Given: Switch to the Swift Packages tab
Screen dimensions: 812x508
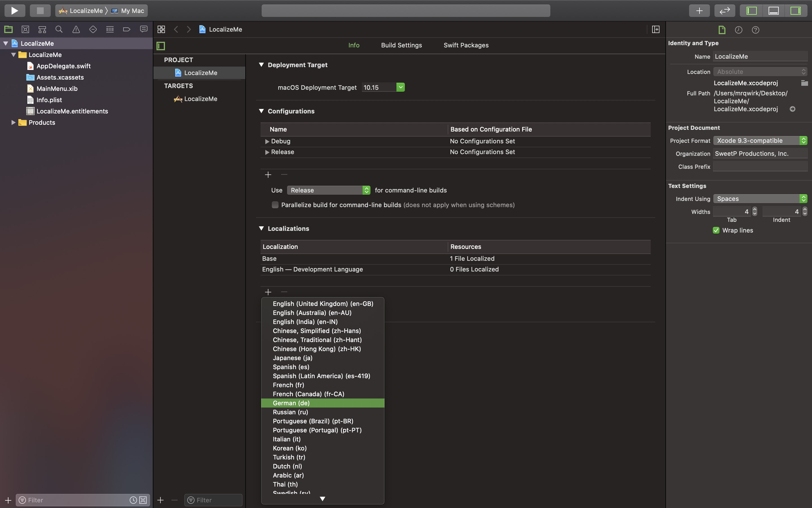Looking at the screenshot, I should [466, 45].
